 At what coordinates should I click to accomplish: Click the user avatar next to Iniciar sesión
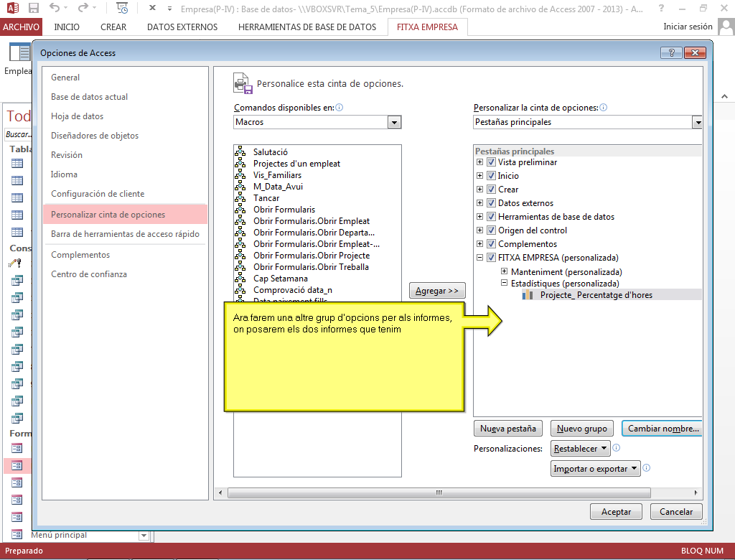[x=726, y=27]
